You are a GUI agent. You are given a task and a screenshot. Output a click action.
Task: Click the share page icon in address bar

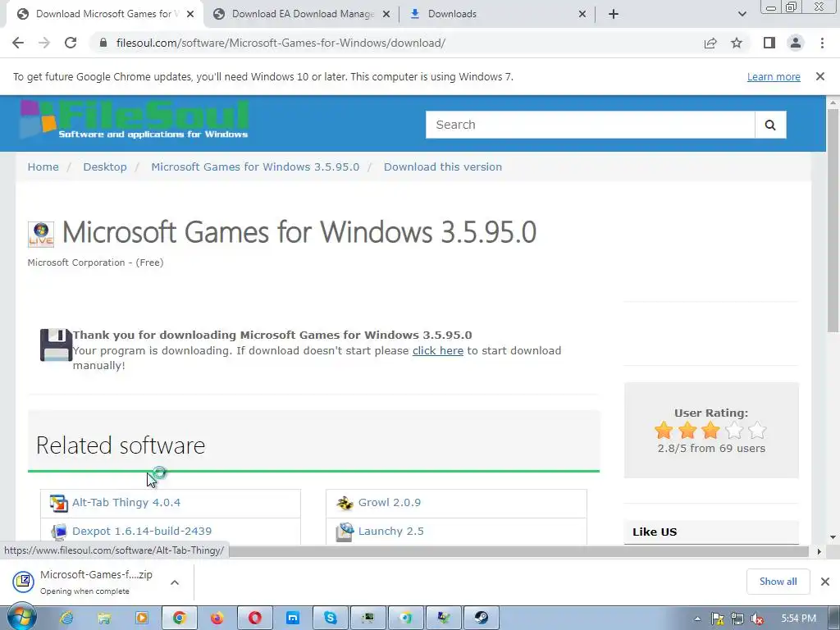(710, 43)
